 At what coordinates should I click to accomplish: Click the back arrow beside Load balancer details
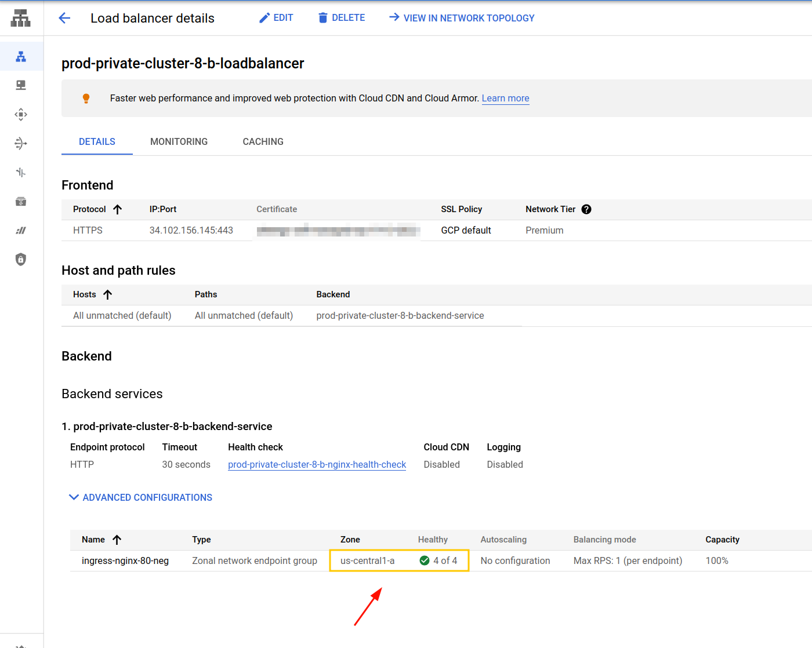click(64, 18)
